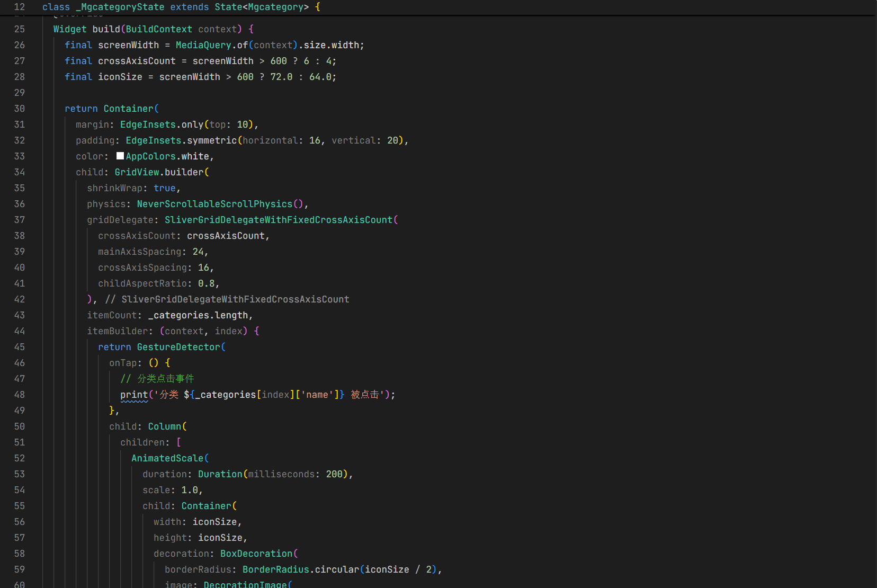Click 'height' on line 57
Image resolution: width=877 pixels, height=588 pixels.
[170, 538]
